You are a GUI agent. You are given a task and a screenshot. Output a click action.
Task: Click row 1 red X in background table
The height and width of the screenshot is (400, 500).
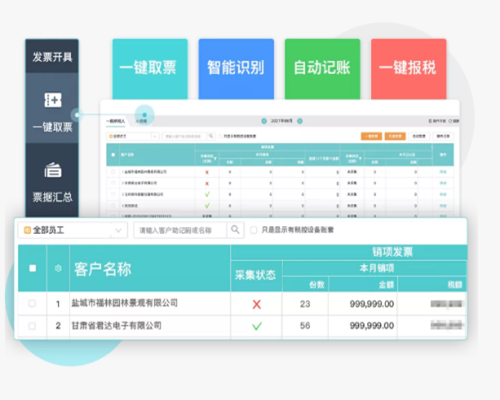207,172
